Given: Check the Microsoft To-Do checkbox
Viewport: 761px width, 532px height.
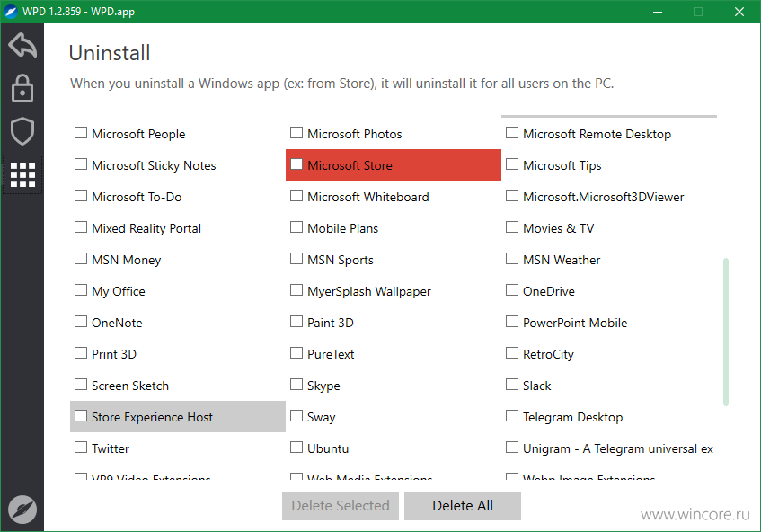Looking at the screenshot, I should point(81,196).
